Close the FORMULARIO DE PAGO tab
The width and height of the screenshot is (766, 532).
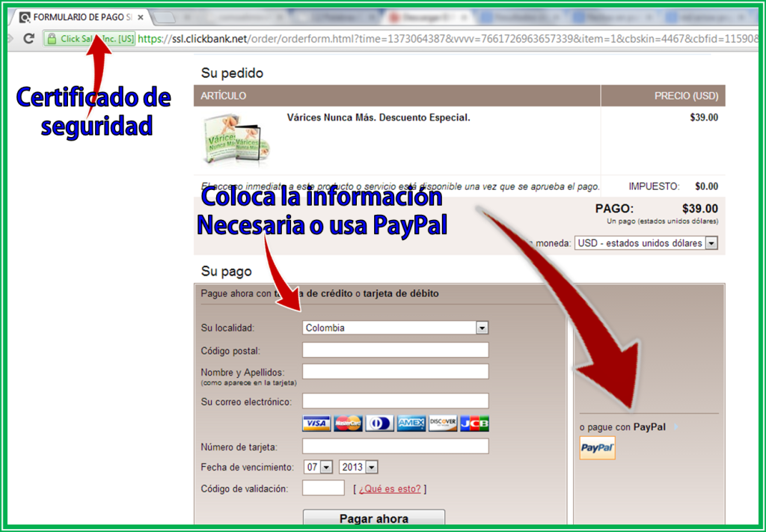141,17
